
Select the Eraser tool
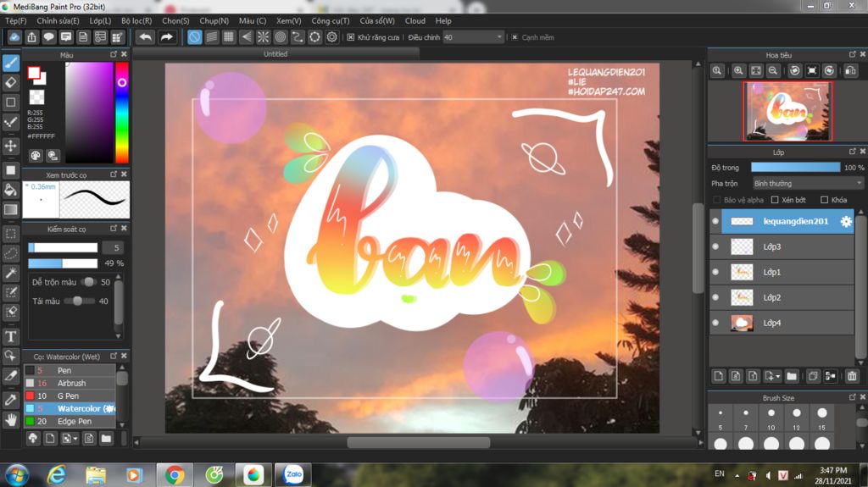(x=10, y=82)
